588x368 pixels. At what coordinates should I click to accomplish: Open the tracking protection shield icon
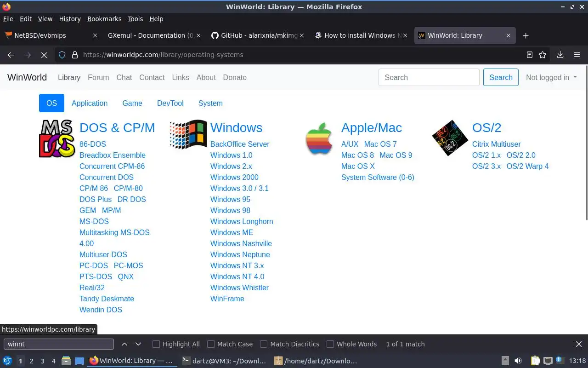62,55
